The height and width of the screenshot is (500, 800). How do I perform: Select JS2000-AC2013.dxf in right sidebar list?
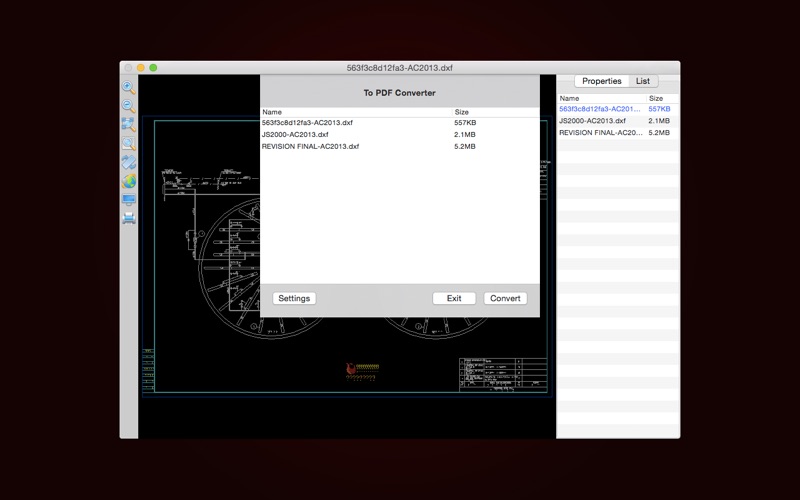pyautogui.click(x=593, y=120)
